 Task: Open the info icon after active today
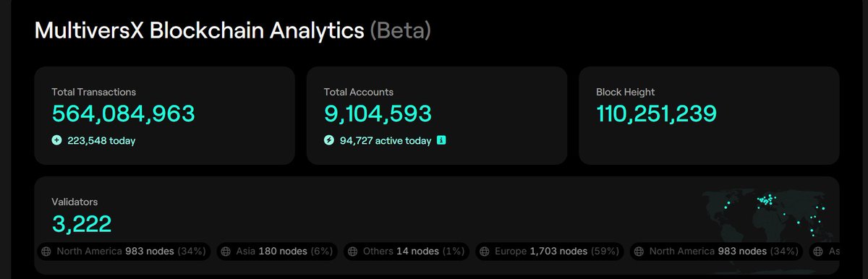coord(441,140)
